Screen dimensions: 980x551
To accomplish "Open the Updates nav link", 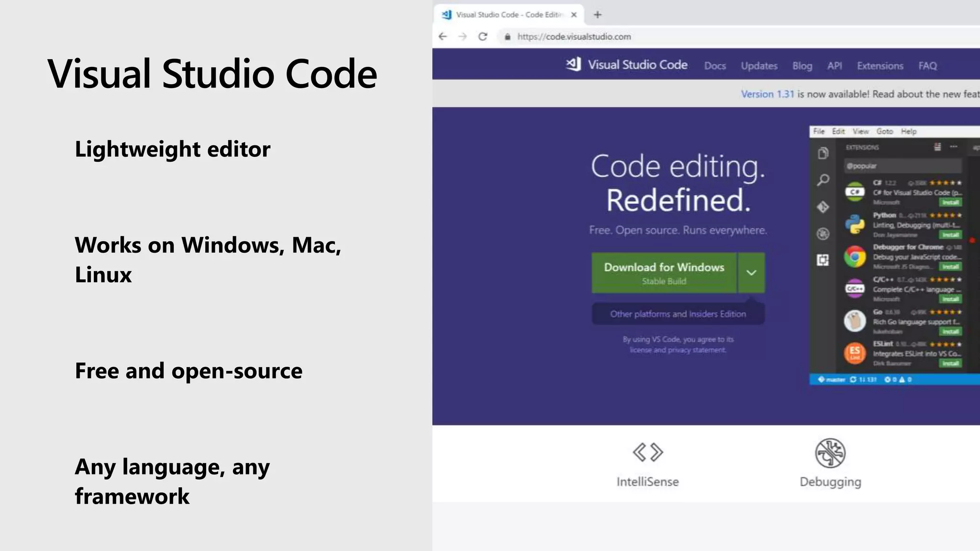I will pyautogui.click(x=759, y=66).
